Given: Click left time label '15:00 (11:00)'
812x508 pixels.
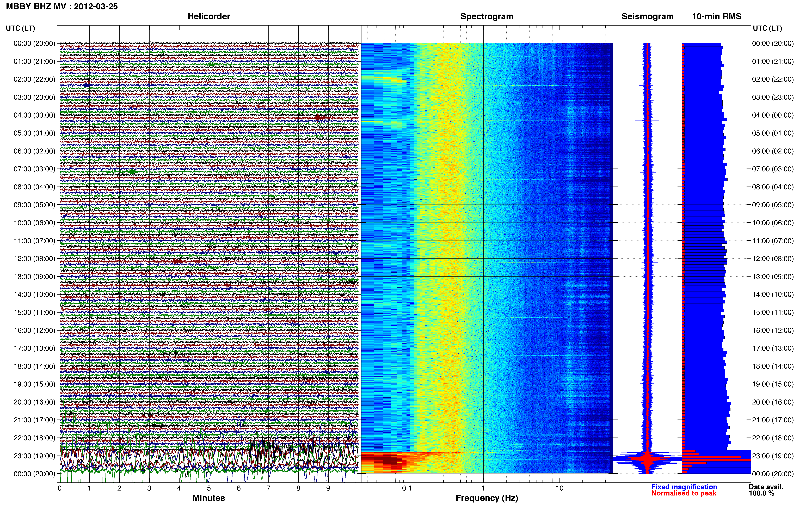Looking at the screenshot, I should 34,312.
